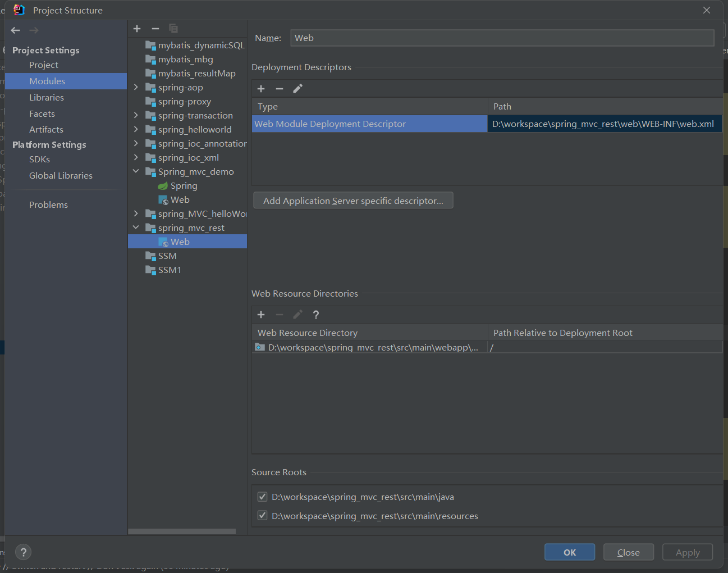Open Web Resource Directories help question mark
Viewport: 728px width, 573px height.
[x=316, y=315]
